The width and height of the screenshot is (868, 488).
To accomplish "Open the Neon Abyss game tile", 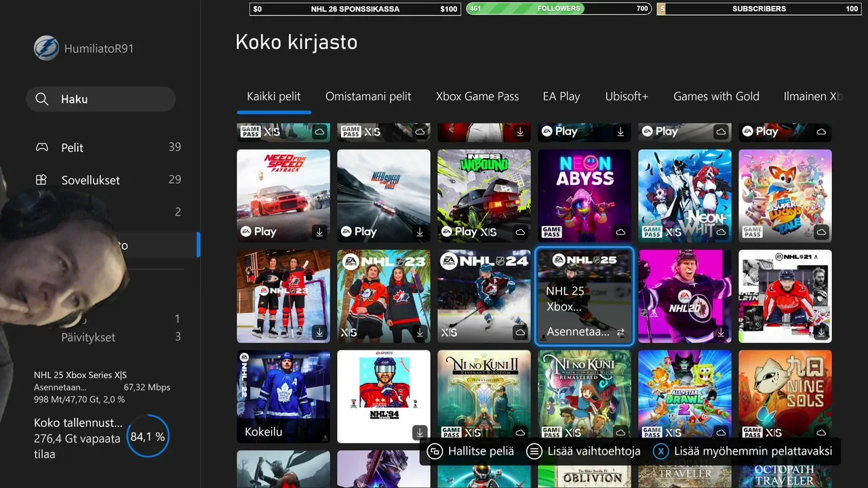I will pyautogui.click(x=585, y=196).
